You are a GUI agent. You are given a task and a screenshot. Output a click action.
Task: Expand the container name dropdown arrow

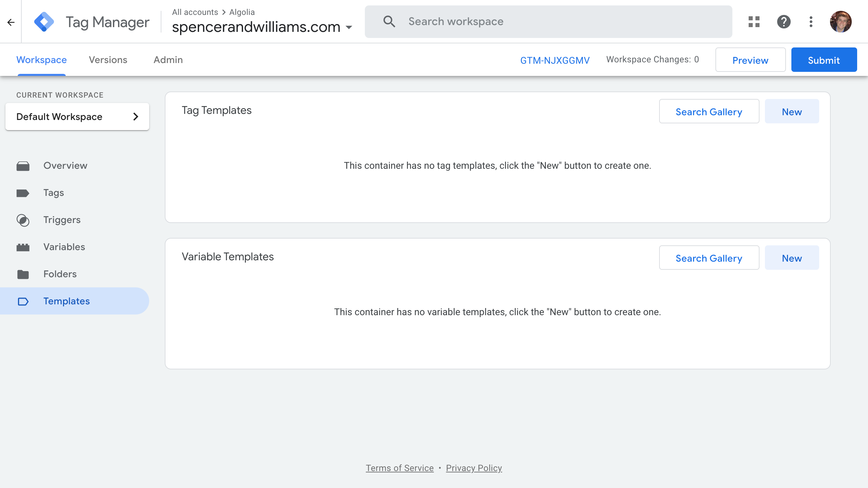pyautogui.click(x=349, y=27)
